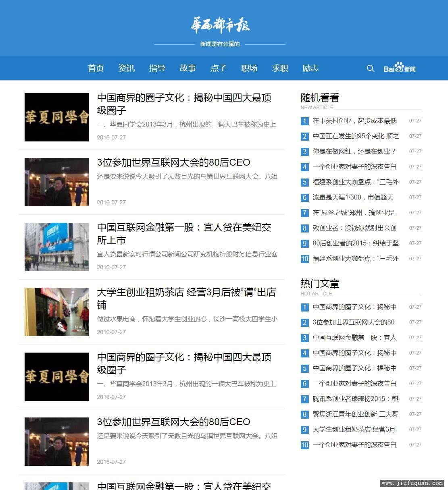Screen dimensions: 448x490
Task: Open hot article 2 3位参加世界互联网大会的80
Action: click(x=354, y=322)
